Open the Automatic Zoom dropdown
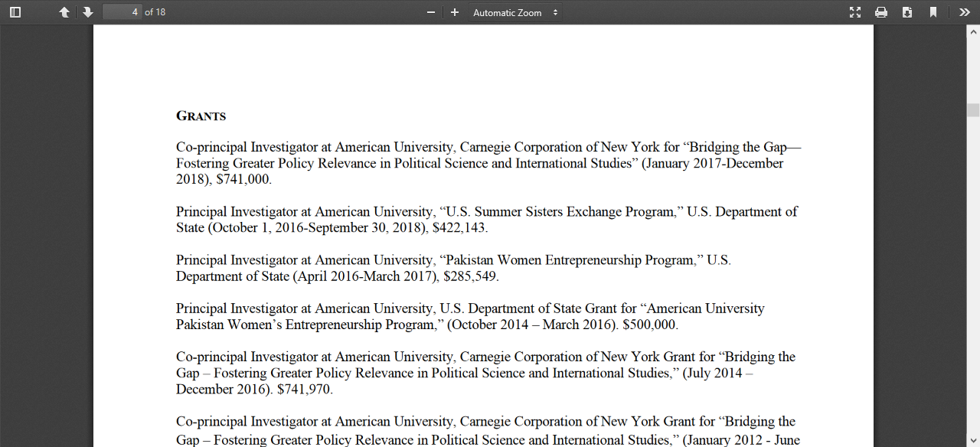 click(515, 12)
